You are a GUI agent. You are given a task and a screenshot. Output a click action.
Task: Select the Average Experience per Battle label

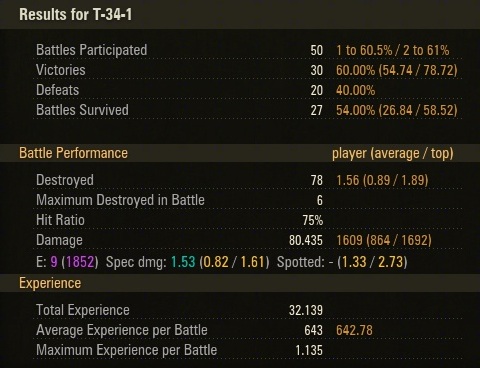coord(122,330)
